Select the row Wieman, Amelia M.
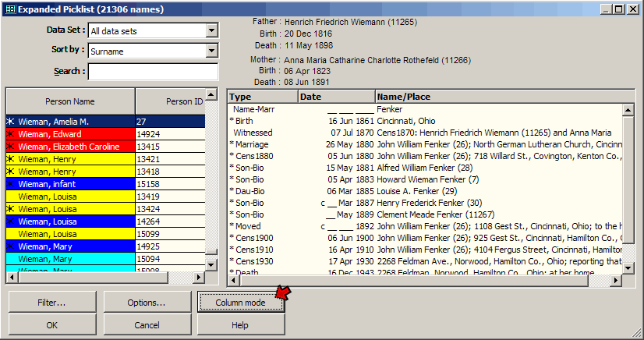Image resolution: width=644 pixels, height=340 pixels. (x=105, y=122)
